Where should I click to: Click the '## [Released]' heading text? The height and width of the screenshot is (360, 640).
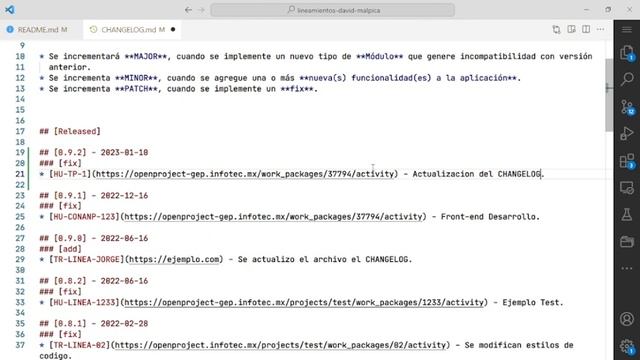tap(70, 131)
